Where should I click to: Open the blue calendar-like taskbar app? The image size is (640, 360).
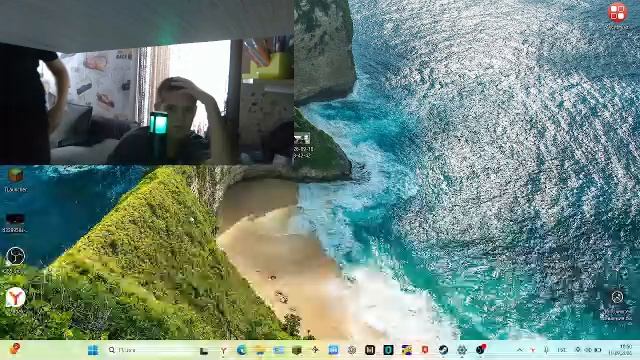(333, 350)
